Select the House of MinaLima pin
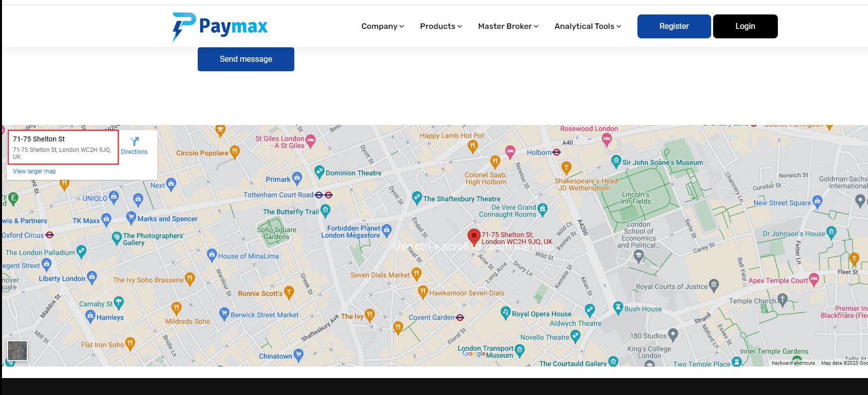Image resolution: width=868 pixels, height=395 pixels. [x=212, y=255]
